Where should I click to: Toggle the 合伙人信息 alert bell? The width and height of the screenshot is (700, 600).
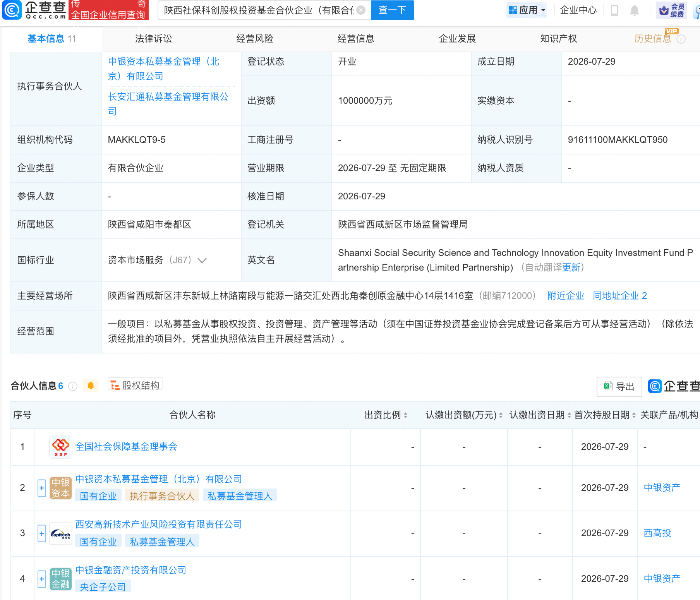91,386
